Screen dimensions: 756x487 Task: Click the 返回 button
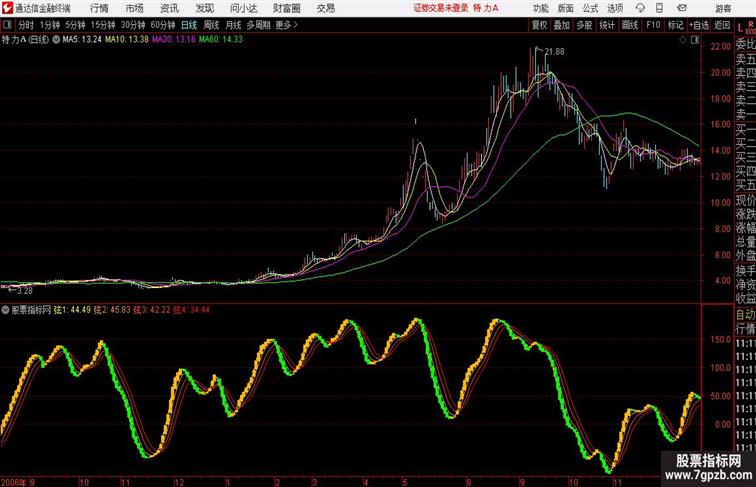point(722,25)
